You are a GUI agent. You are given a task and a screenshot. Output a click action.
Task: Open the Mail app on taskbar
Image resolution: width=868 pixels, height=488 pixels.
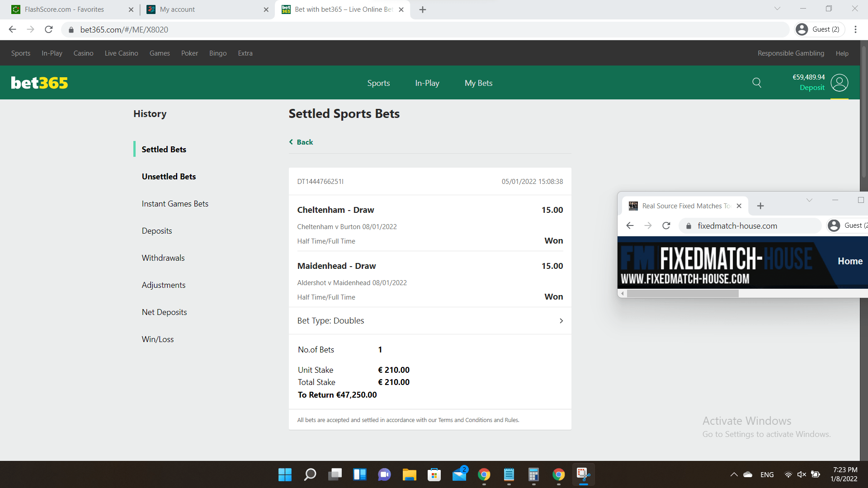(459, 474)
